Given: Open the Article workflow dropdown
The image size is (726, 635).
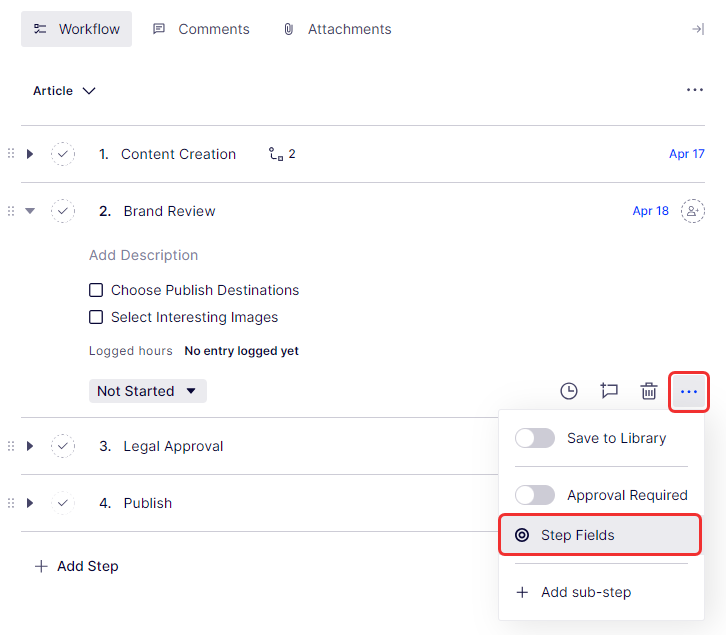Looking at the screenshot, I should point(64,91).
